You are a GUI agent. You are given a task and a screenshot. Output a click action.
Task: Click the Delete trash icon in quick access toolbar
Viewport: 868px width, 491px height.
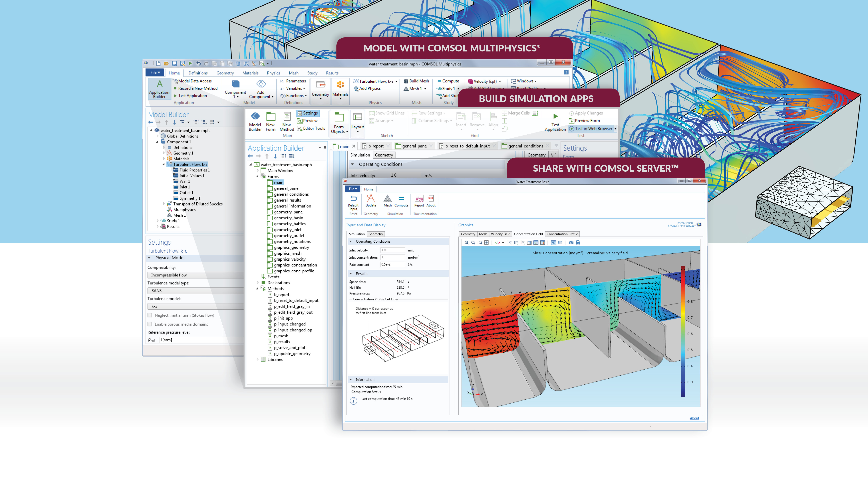point(238,63)
